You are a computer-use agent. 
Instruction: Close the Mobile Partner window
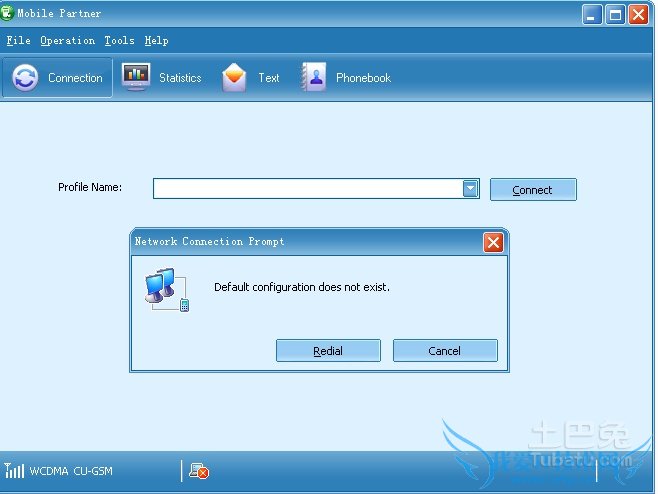pos(638,15)
